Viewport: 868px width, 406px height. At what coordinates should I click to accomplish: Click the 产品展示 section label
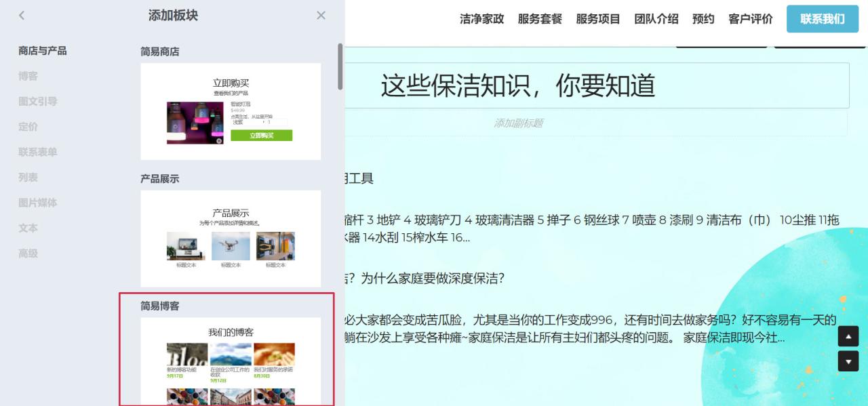160,179
